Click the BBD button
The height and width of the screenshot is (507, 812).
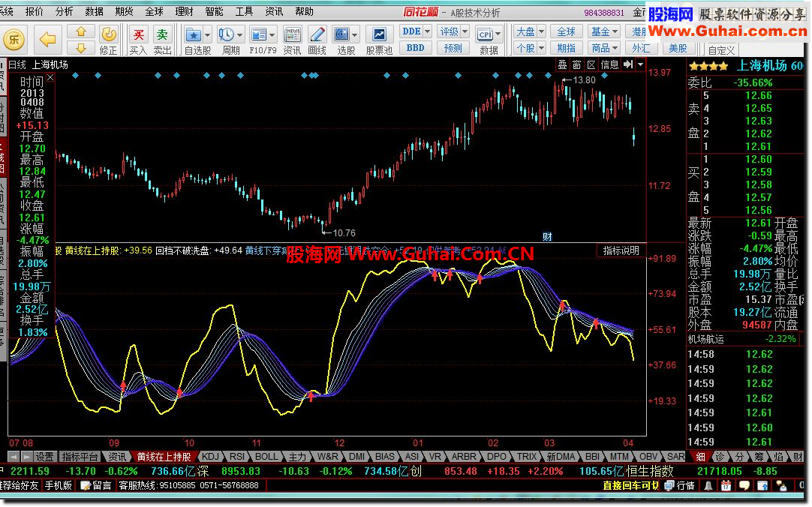pyautogui.click(x=415, y=48)
